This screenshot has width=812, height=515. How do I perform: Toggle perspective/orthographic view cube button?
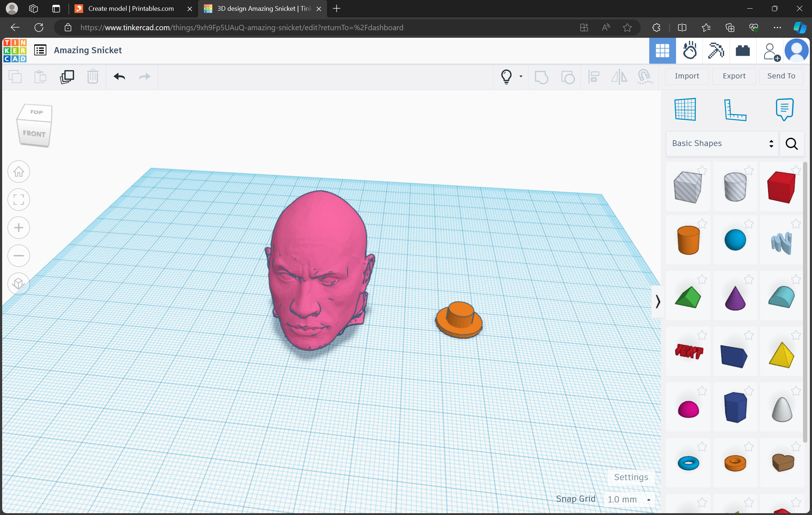(19, 284)
